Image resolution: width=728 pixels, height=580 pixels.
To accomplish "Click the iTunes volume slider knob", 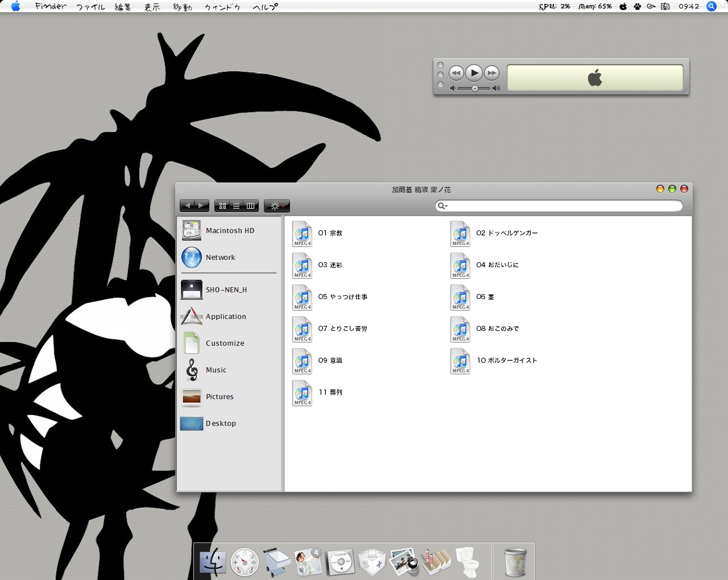I will [x=475, y=88].
